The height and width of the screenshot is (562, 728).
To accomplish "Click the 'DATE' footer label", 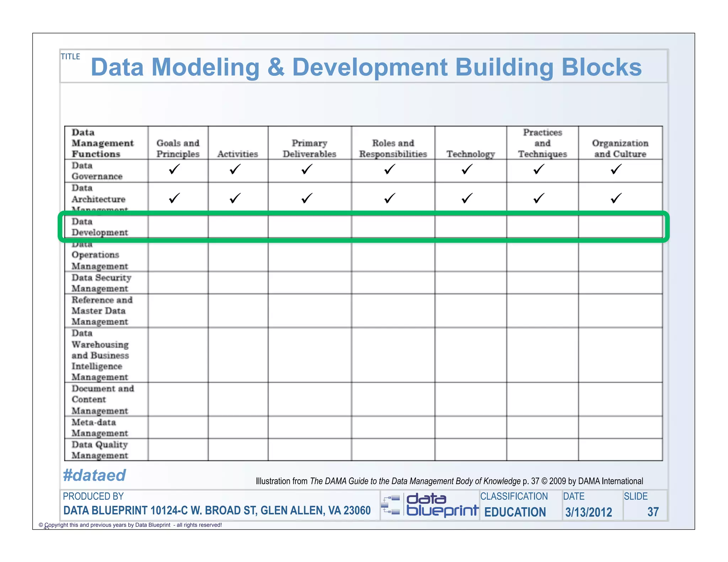I will click(x=574, y=496).
